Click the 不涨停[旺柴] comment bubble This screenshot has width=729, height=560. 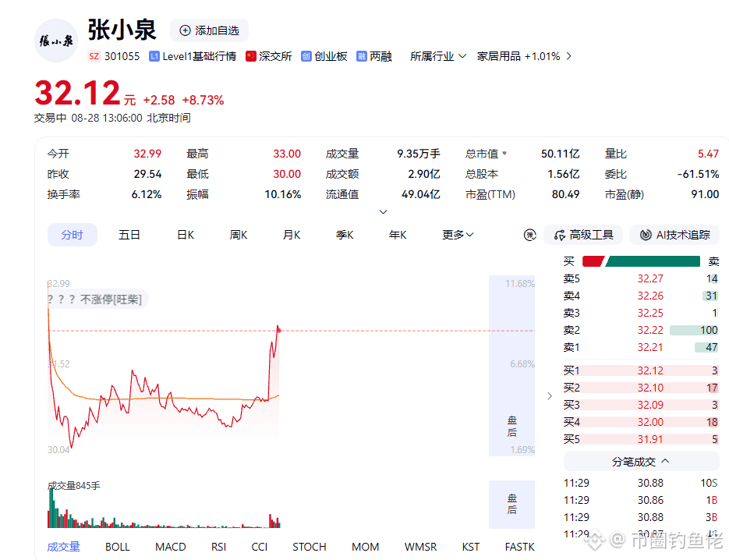tap(97, 299)
